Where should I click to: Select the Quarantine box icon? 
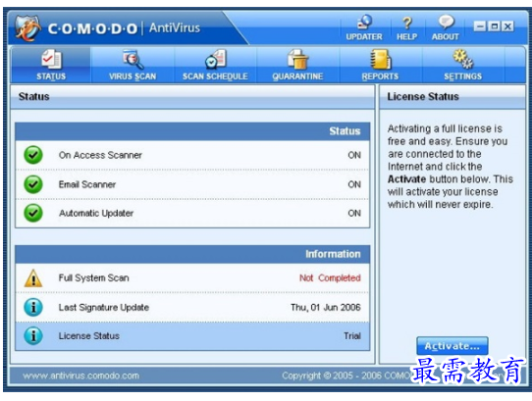(297, 59)
